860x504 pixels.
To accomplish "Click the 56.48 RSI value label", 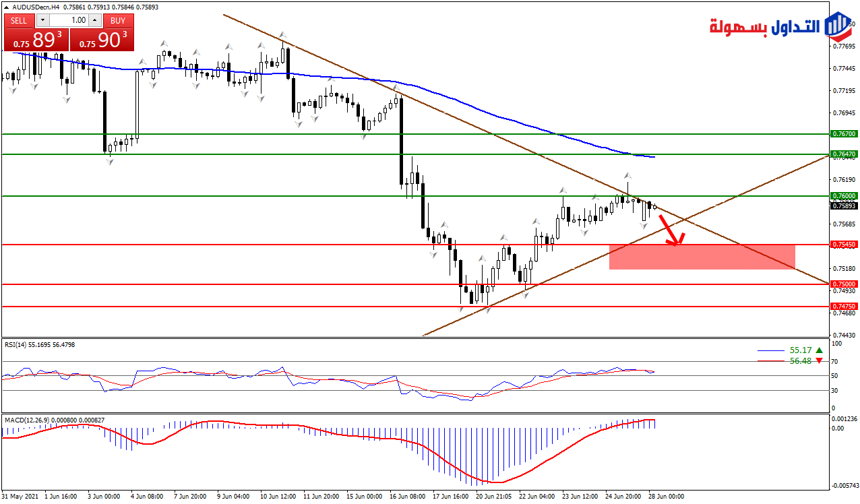I will pyautogui.click(x=800, y=361).
